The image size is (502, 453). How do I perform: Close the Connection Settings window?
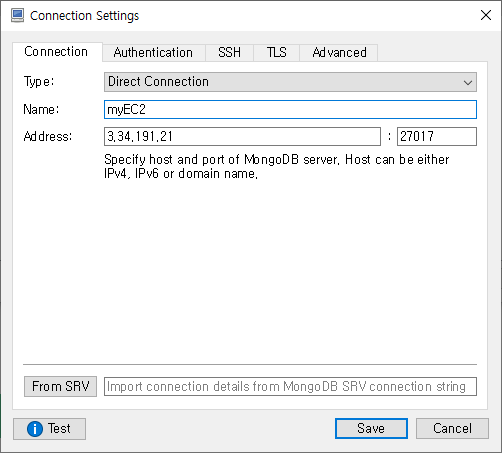coord(486,15)
